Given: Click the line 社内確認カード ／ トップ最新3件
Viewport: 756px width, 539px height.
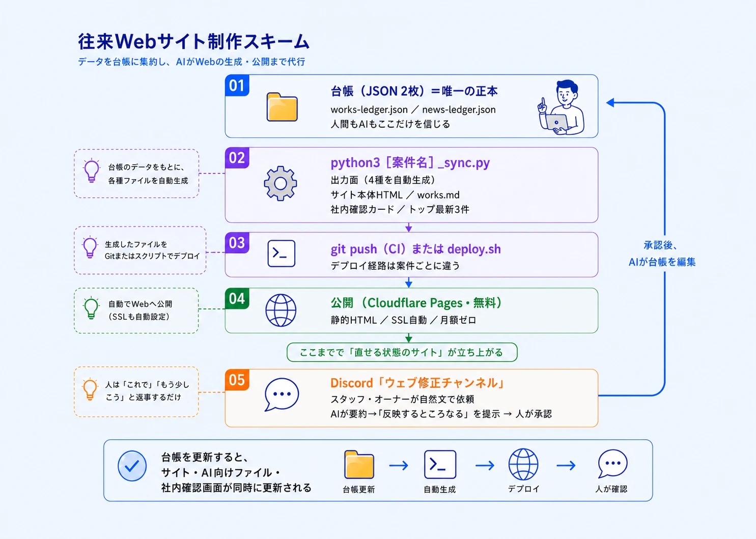Looking at the screenshot, I should point(400,209).
